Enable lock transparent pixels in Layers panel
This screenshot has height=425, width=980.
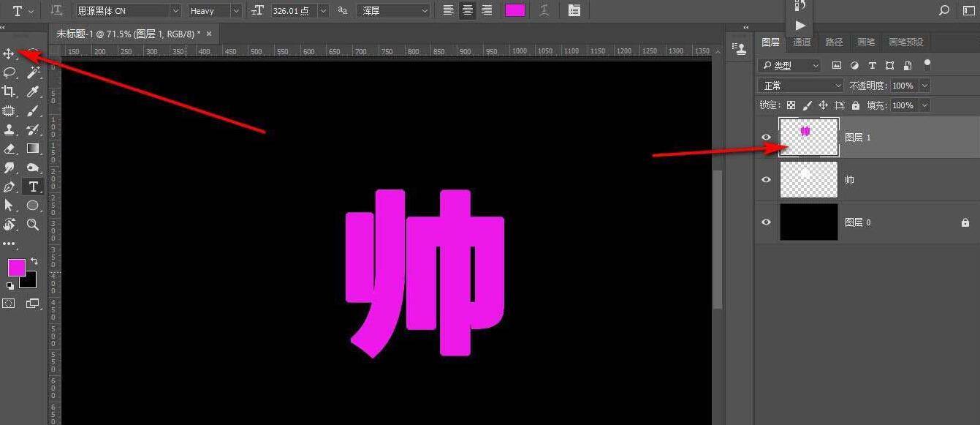point(791,105)
